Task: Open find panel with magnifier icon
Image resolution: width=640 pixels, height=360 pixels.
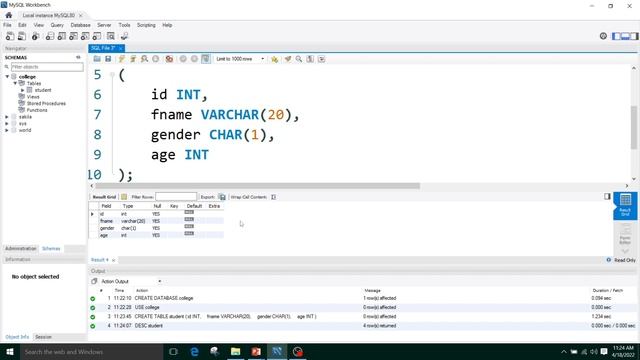Action: coord(299,59)
